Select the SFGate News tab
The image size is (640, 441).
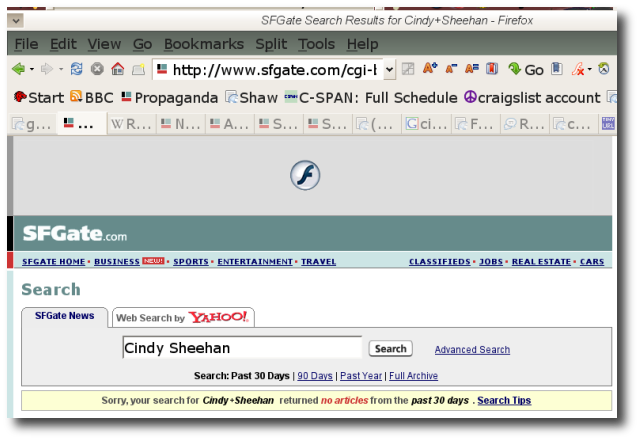(65, 316)
